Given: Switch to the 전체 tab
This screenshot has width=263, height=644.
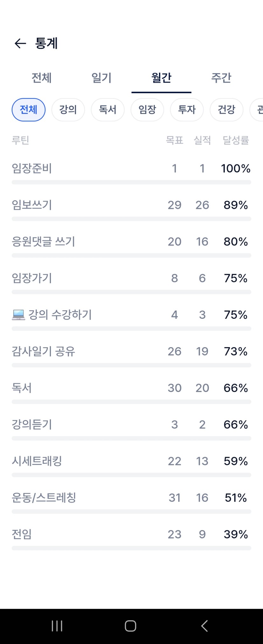Looking at the screenshot, I should click(41, 78).
